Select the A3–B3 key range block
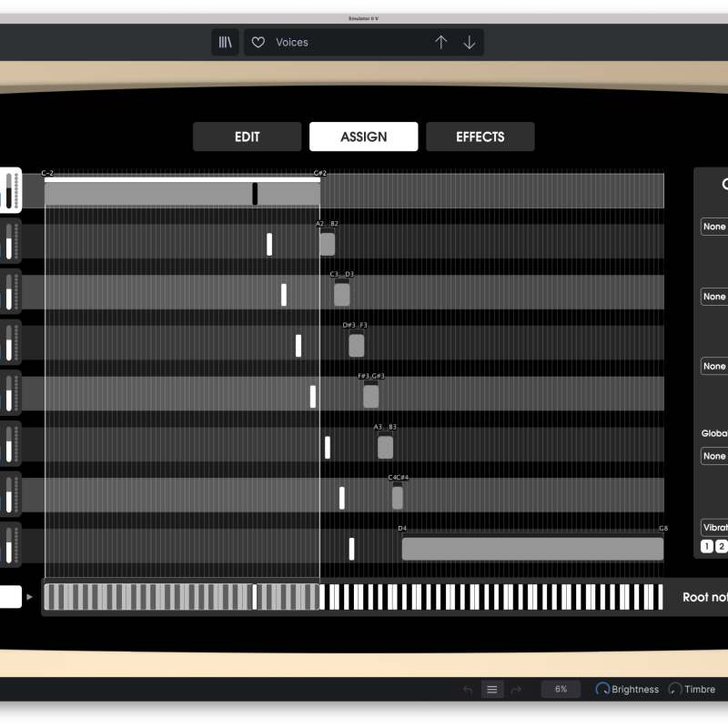The width and height of the screenshot is (728, 728). coord(385,448)
